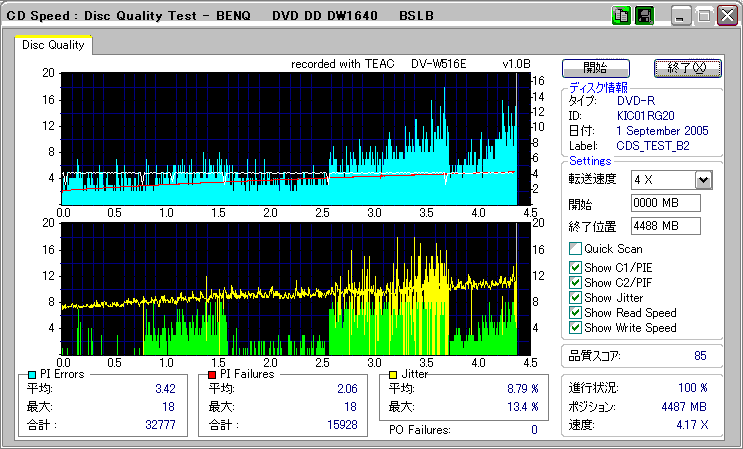743x449 pixels.
Task: Uncheck Show Read Speed
Action: (575, 312)
